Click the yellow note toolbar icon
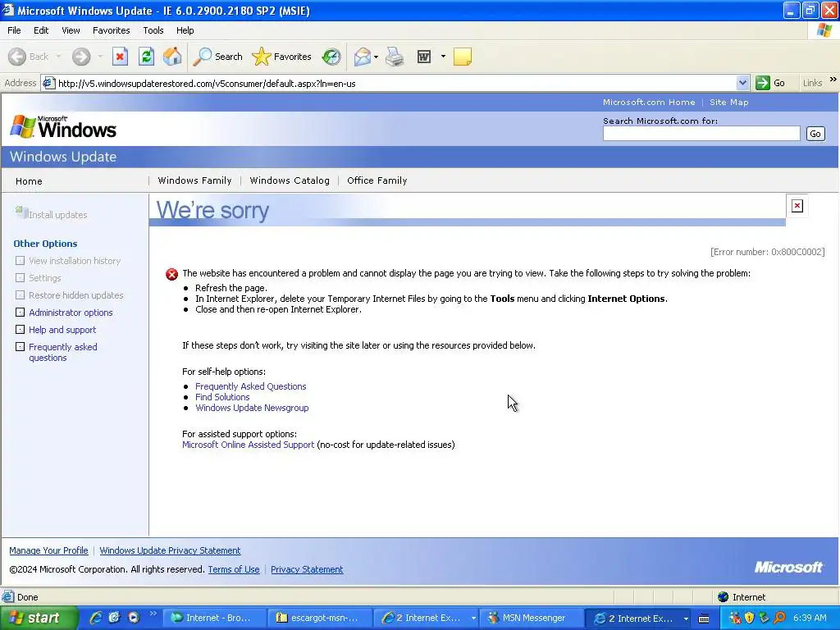 463,57
